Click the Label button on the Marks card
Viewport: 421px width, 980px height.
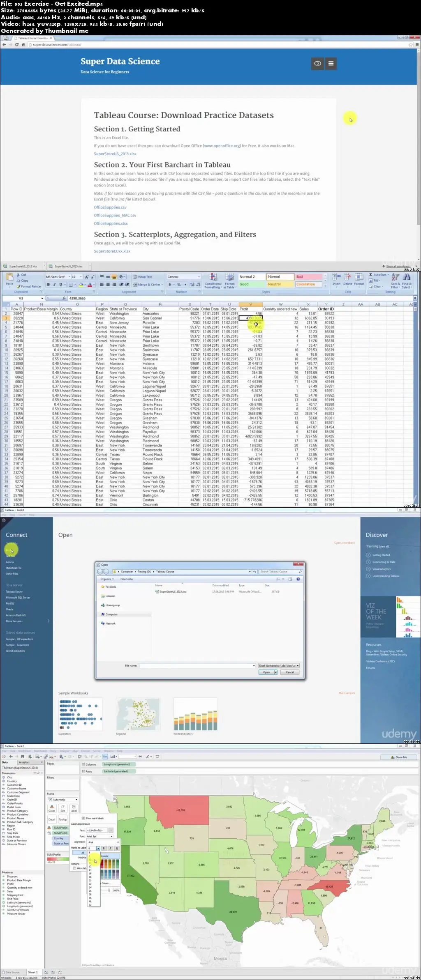(74, 809)
